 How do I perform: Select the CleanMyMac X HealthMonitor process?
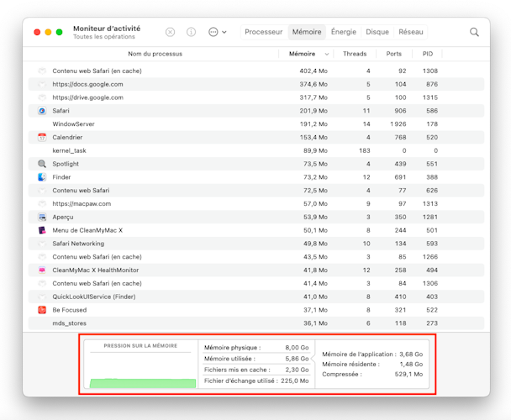point(96,270)
